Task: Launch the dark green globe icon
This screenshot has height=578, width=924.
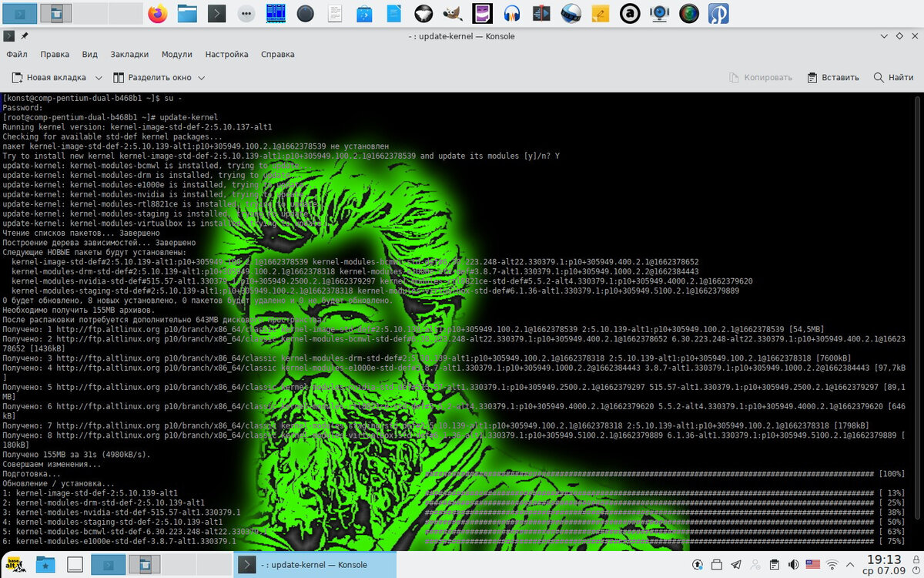Action: point(689,13)
